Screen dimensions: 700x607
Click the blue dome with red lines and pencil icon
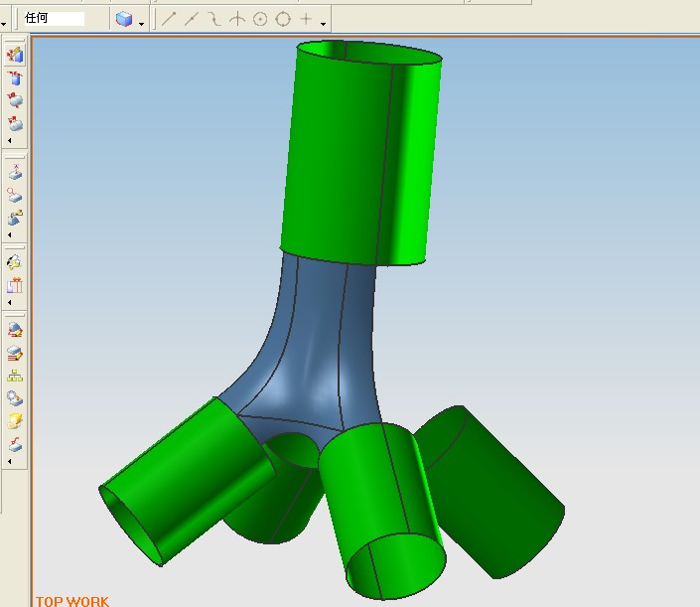[15, 330]
